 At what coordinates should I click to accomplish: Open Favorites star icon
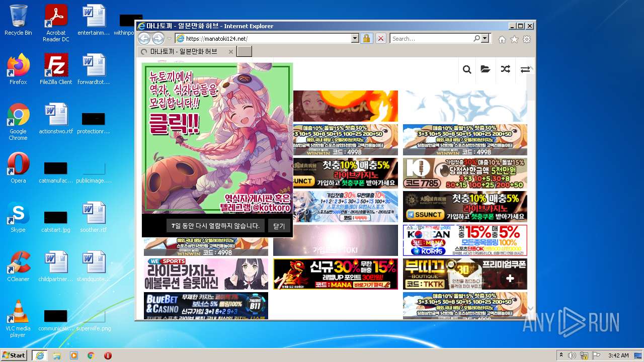(x=514, y=39)
